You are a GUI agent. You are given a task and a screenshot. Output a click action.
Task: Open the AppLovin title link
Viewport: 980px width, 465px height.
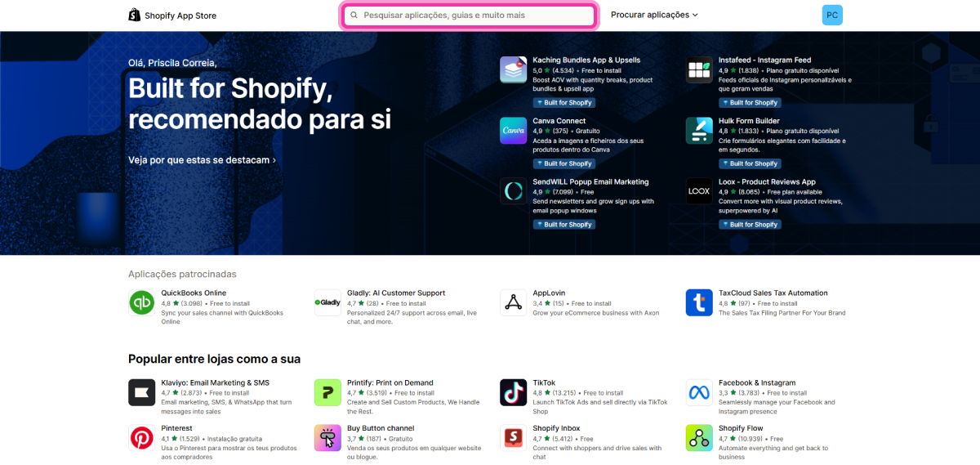point(549,293)
